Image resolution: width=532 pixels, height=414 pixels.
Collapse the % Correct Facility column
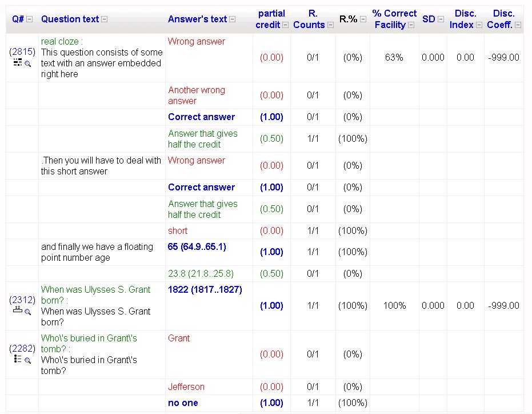point(411,25)
